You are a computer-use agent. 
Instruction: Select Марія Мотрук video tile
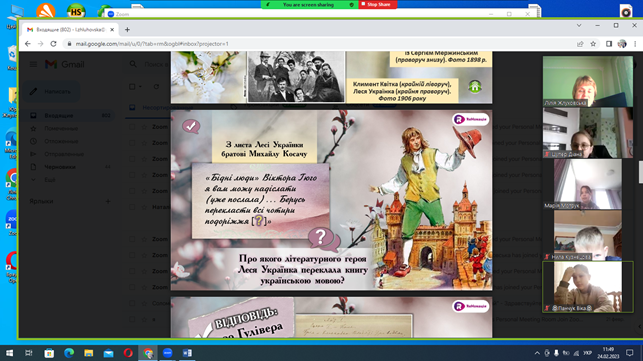coord(588,184)
